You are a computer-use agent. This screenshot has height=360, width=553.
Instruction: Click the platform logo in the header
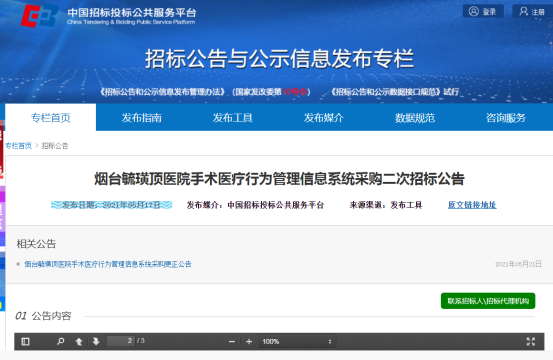click(39, 16)
